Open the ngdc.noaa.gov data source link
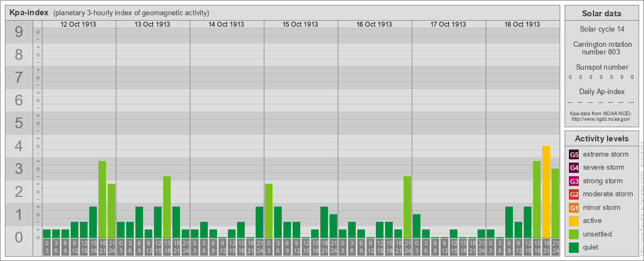Viewport: 644px width, 261px height. [x=600, y=119]
